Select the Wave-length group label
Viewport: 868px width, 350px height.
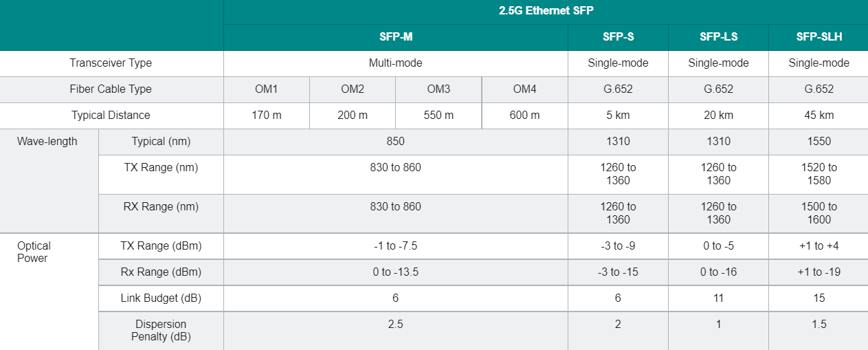[x=47, y=142]
